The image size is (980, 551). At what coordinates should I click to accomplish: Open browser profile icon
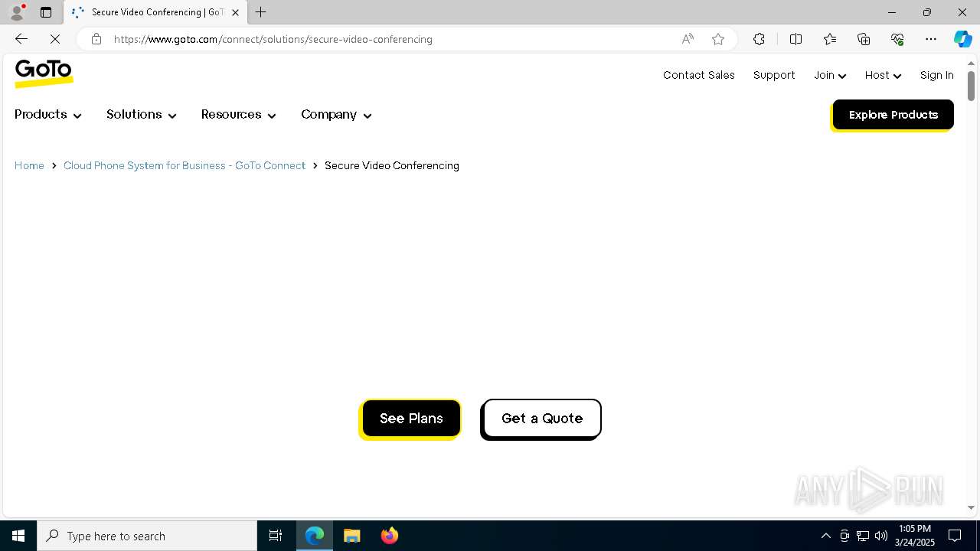coord(17,12)
